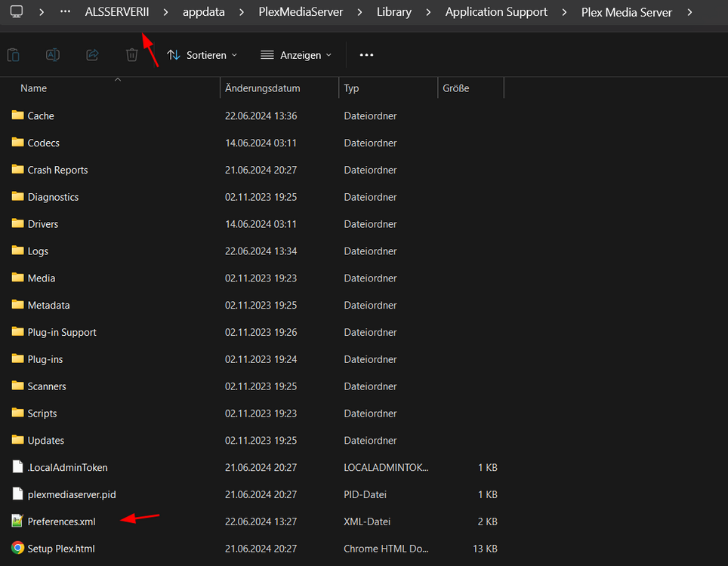Image resolution: width=728 pixels, height=566 pixels.
Task: Click the .LocalAdminToken file name
Action: [x=67, y=468]
